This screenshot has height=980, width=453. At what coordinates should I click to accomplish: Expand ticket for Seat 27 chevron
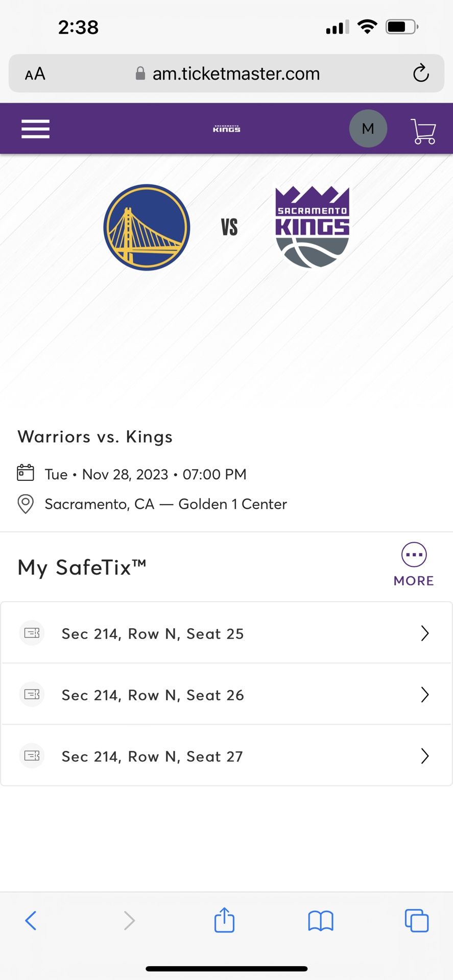point(424,755)
